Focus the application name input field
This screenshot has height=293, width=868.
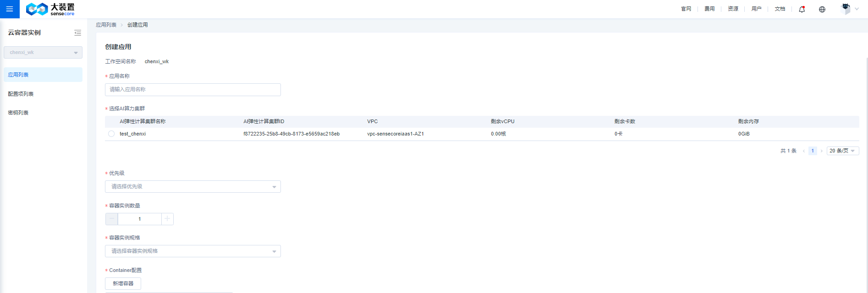[192, 90]
